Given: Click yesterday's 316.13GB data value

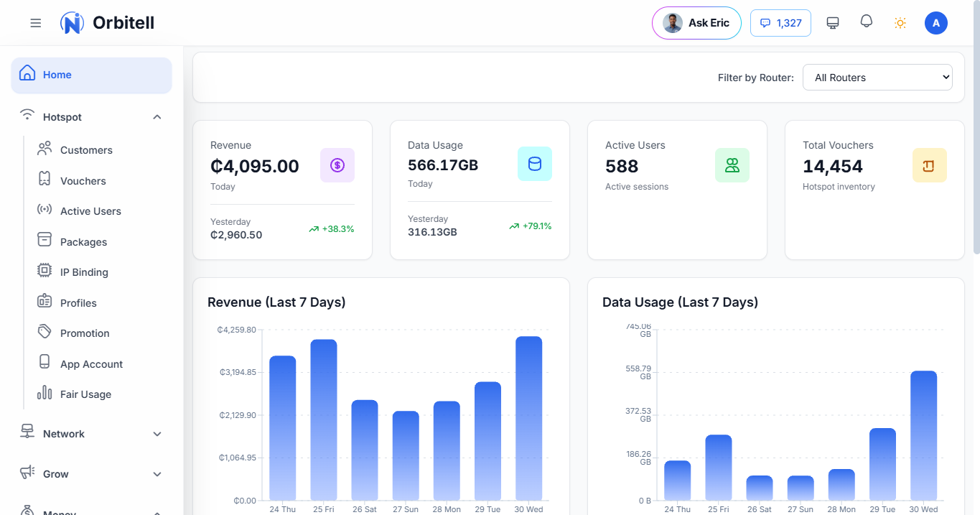Looking at the screenshot, I should (432, 232).
